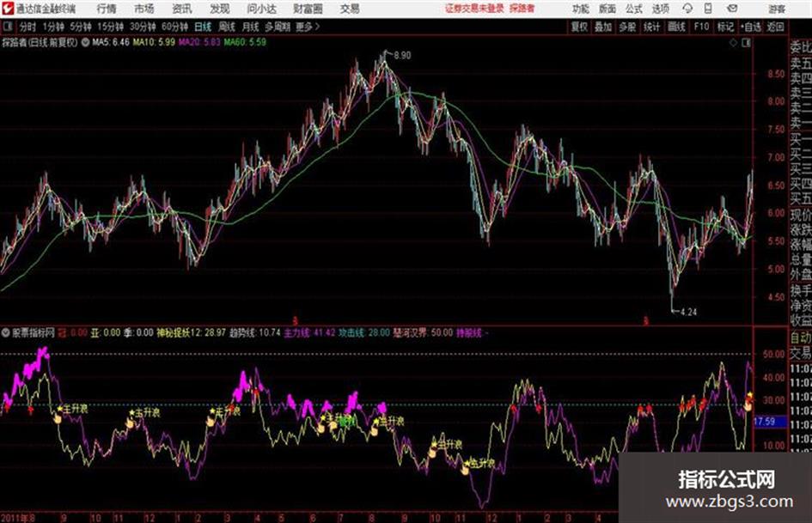Click the diamond icon above the chart
Image resolution: width=812 pixels, height=523 pixels.
click(x=733, y=43)
